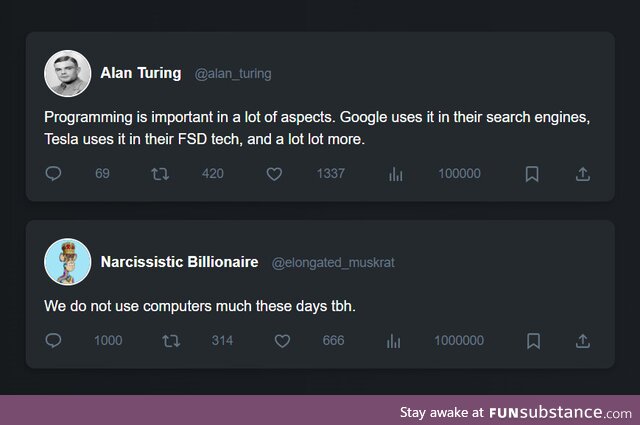
Task: Click the Narcissistic Billionaire display name
Action: pos(179,262)
